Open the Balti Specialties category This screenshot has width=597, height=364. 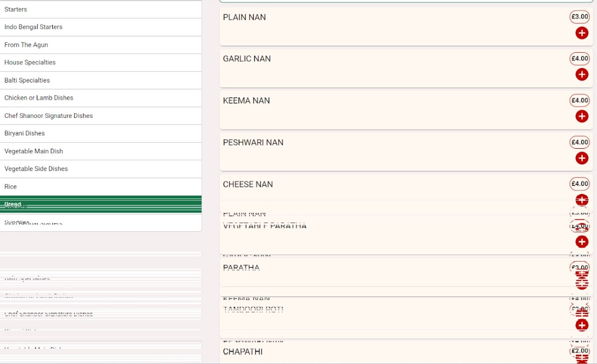tap(100, 80)
